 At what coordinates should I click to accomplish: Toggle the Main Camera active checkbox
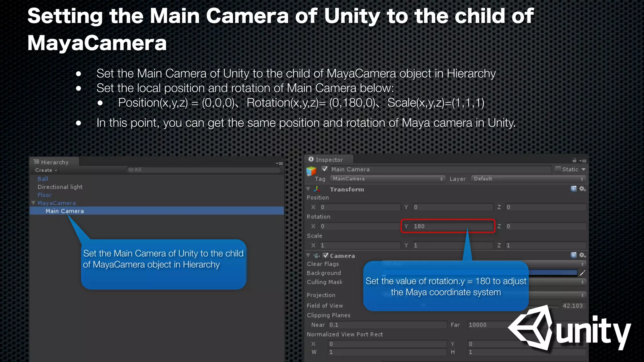pyautogui.click(x=325, y=169)
